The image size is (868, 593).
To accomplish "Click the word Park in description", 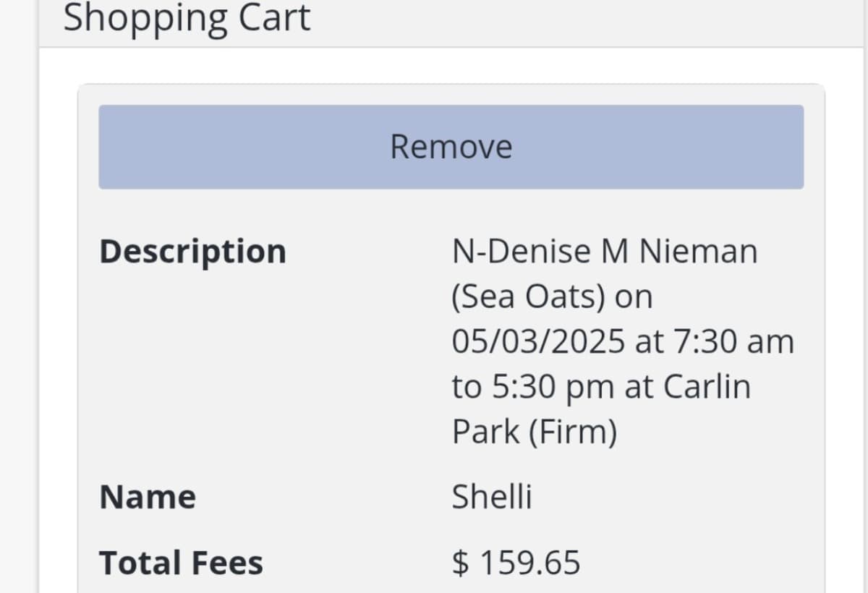I will coord(485,432).
